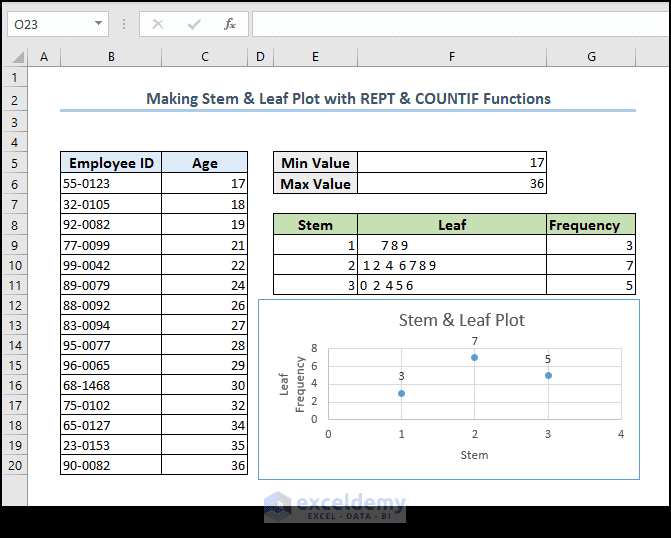Select cell with Employee ID 32-0105
This screenshot has width=671, height=538.
coord(111,204)
